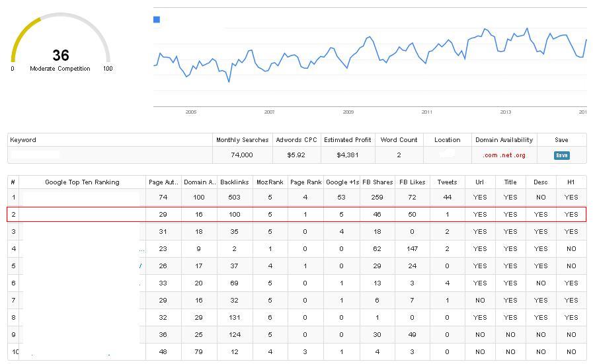Click the FB Likes column header

point(412,182)
